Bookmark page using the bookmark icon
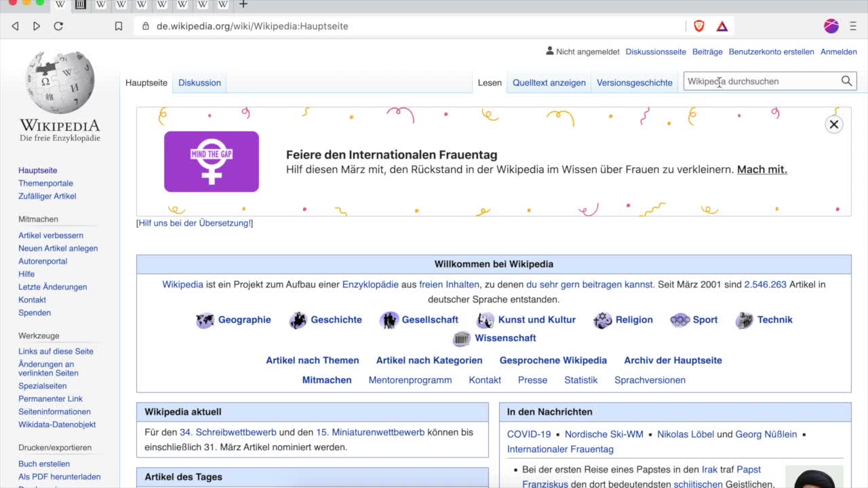 [x=119, y=26]
